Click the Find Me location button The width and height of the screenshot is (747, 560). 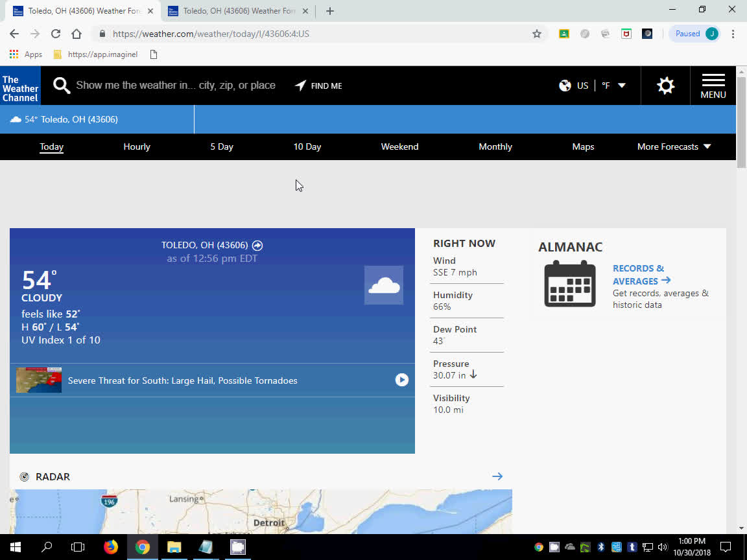coord(318,86)
